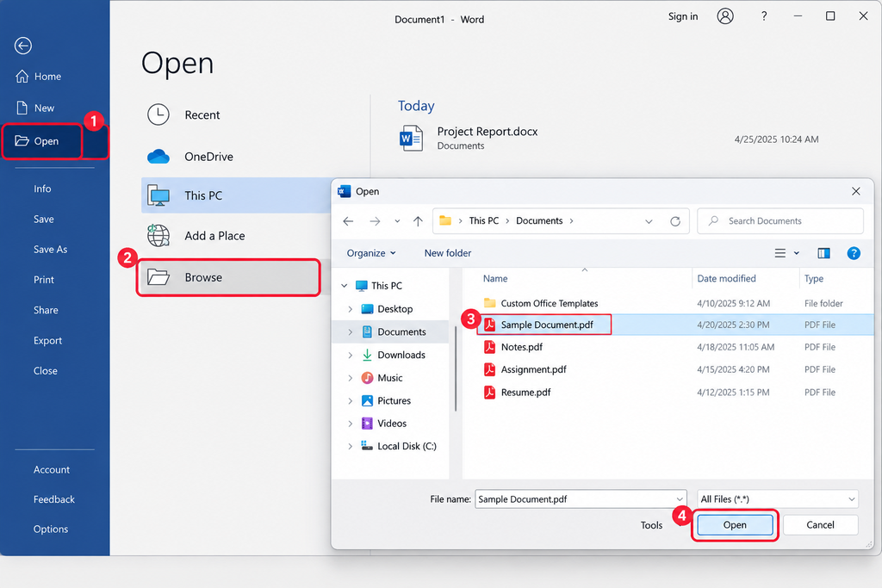Viewport: 882px width, 588px height.
Task: Open the Info page
Action: 42,189
